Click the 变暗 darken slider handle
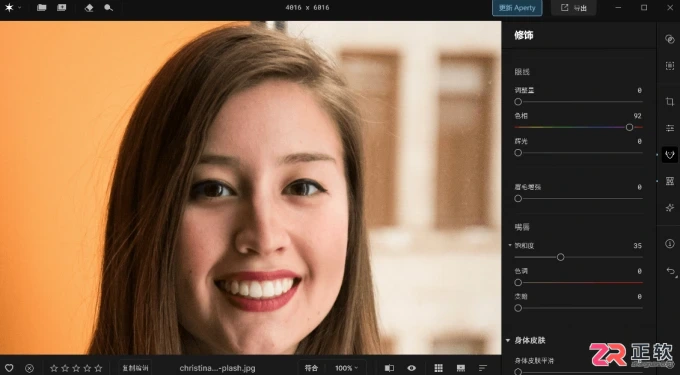Viewport: 680px width, 375px height. click(518, 308)
